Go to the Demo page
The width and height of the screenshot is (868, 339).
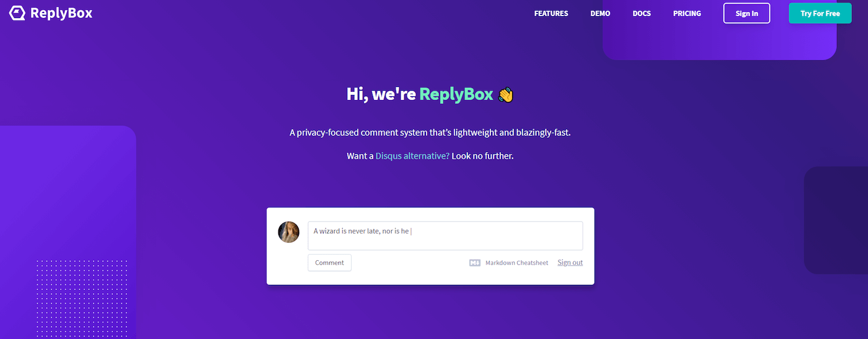pyautogui.click(x=600, y=14)
